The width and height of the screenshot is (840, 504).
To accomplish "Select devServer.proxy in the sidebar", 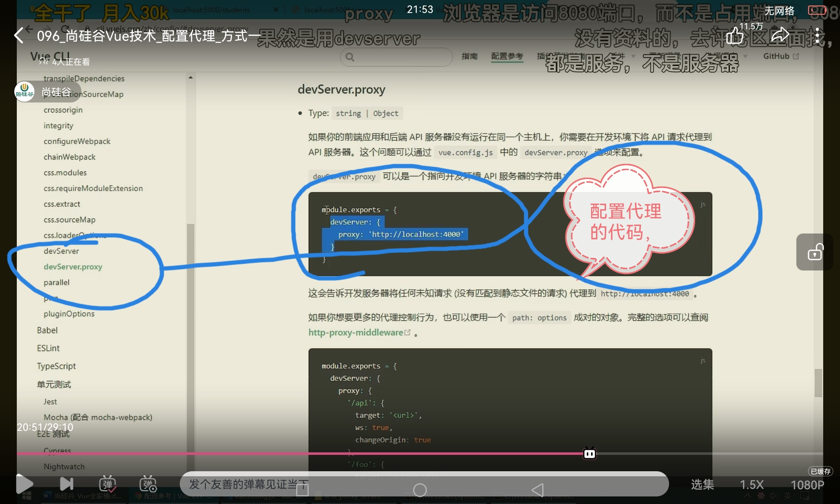I will click(x=73, y=267).
